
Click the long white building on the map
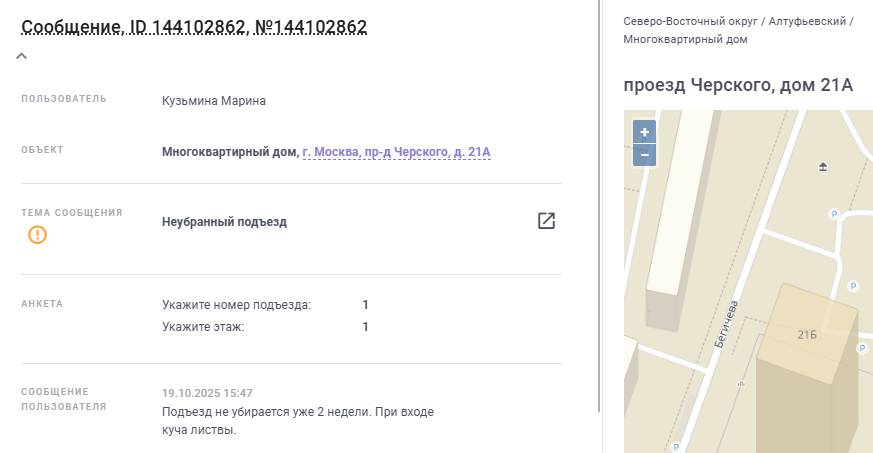(682, 200)
